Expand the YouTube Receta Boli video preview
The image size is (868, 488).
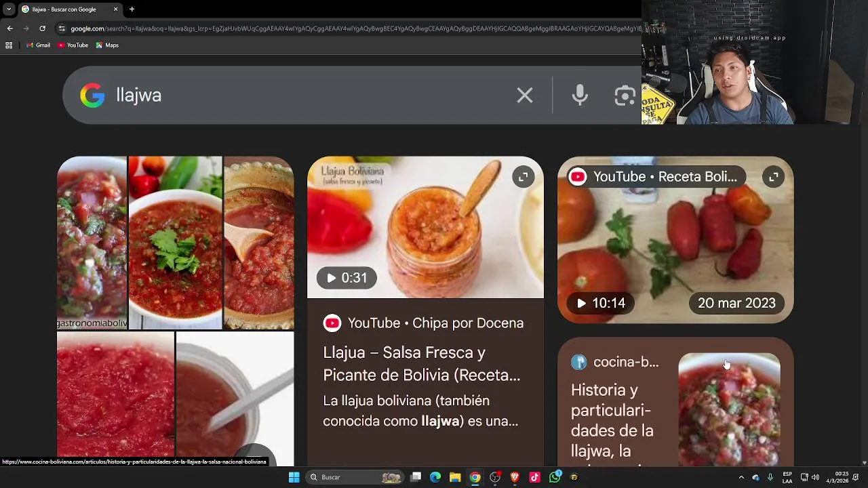[774, 178]
